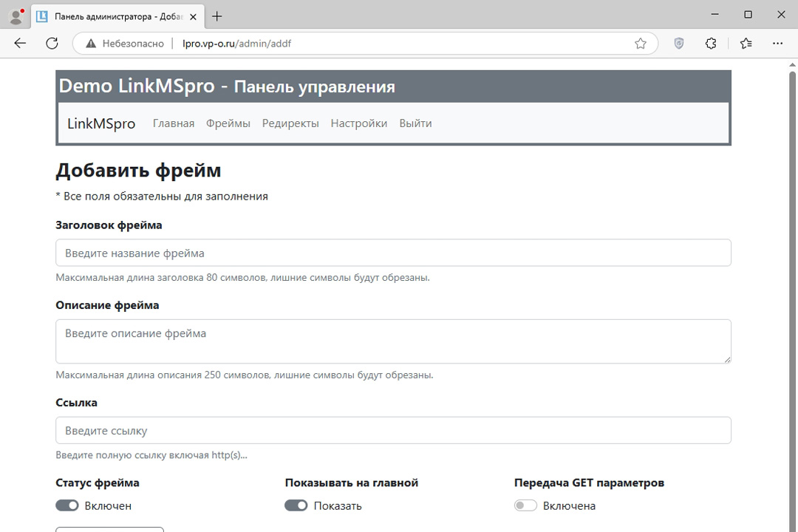798x532 pixels.
Task: Open browser settings three-dots menu
Action: coord(777,44)
